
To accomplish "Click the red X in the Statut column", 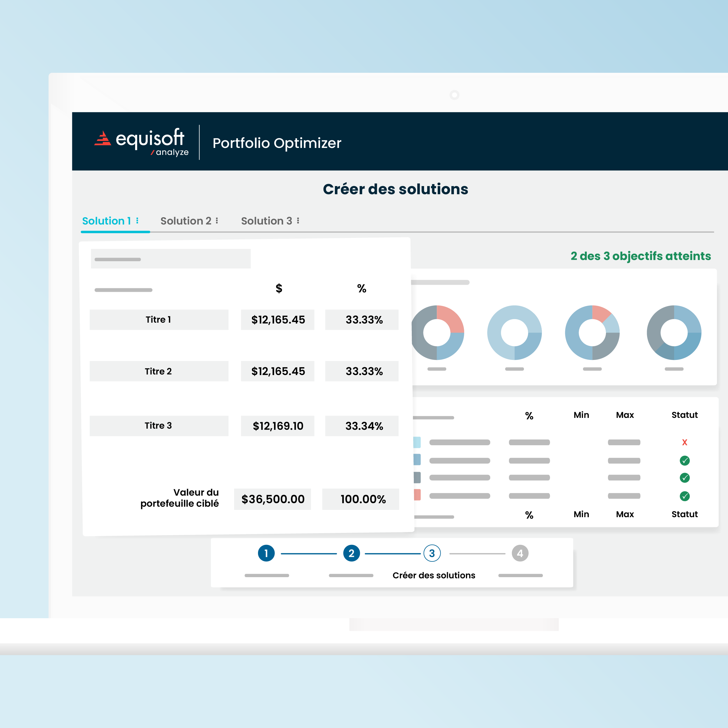I will [x=685, y=442].
